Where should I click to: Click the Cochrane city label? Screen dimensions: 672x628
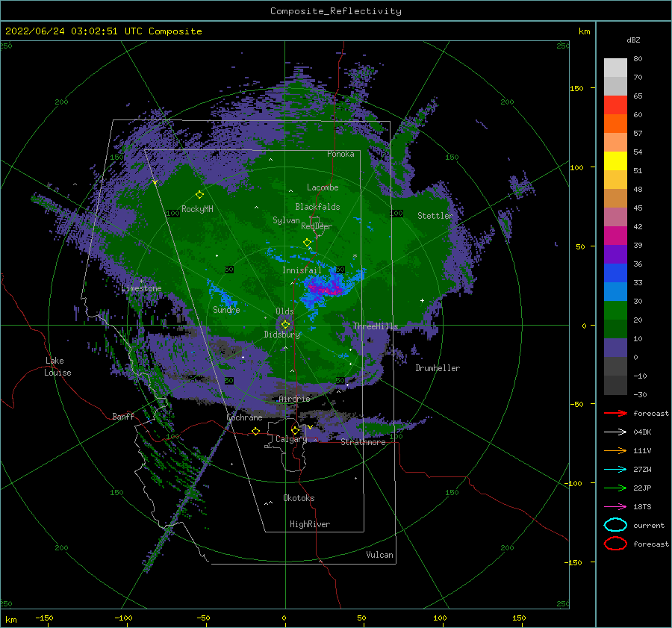pos(244,417)
